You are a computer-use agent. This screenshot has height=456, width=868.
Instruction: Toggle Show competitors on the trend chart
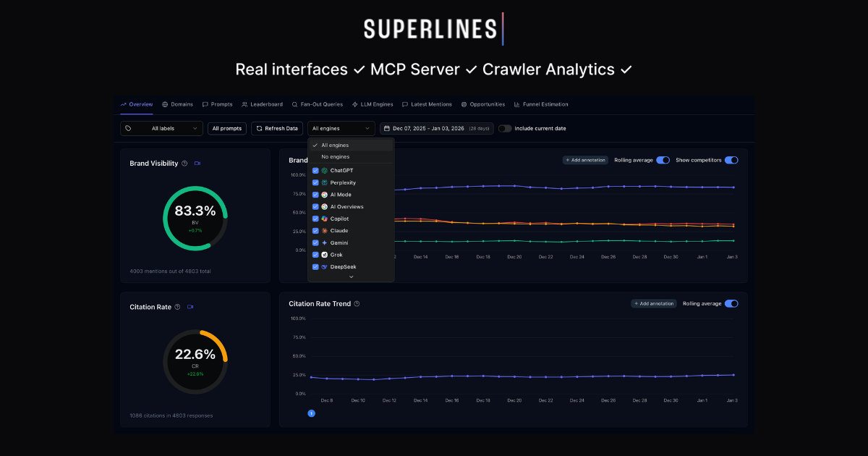coord(731,160)
